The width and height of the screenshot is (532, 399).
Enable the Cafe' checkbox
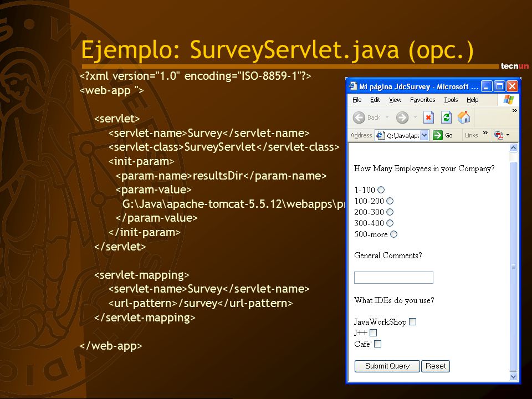(x=377, y=344)
